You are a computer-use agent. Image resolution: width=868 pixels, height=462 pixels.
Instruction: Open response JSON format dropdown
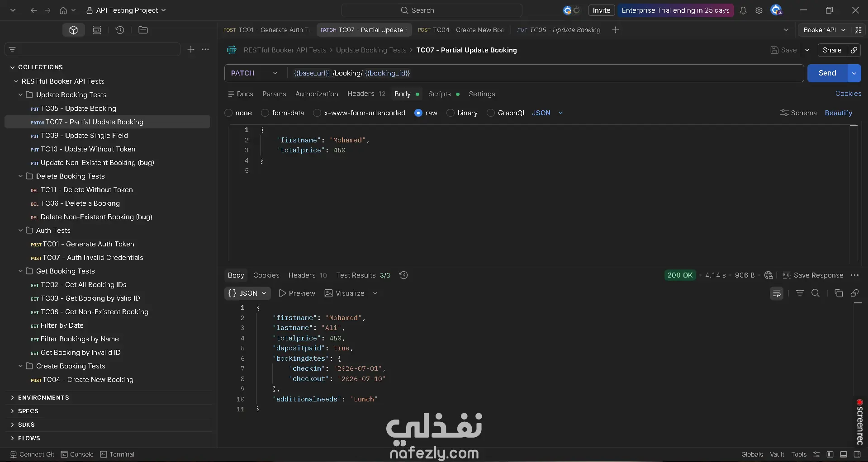pos(247,293)
